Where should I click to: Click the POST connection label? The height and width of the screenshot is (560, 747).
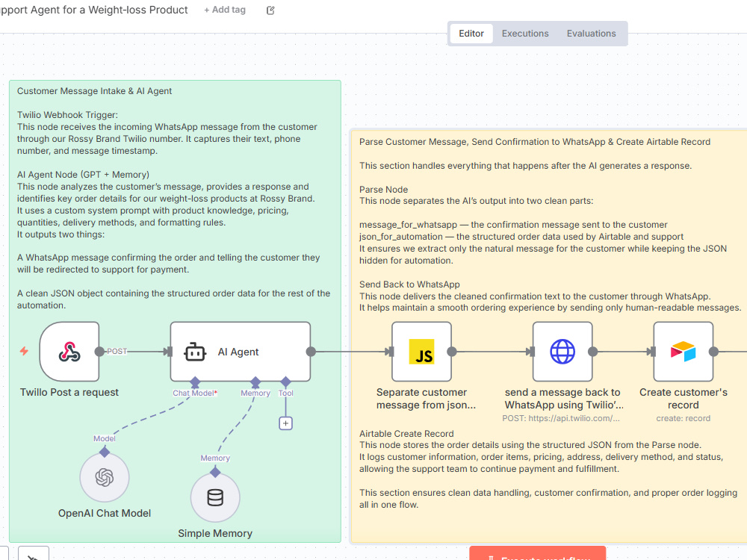click(x=117, y=351)
